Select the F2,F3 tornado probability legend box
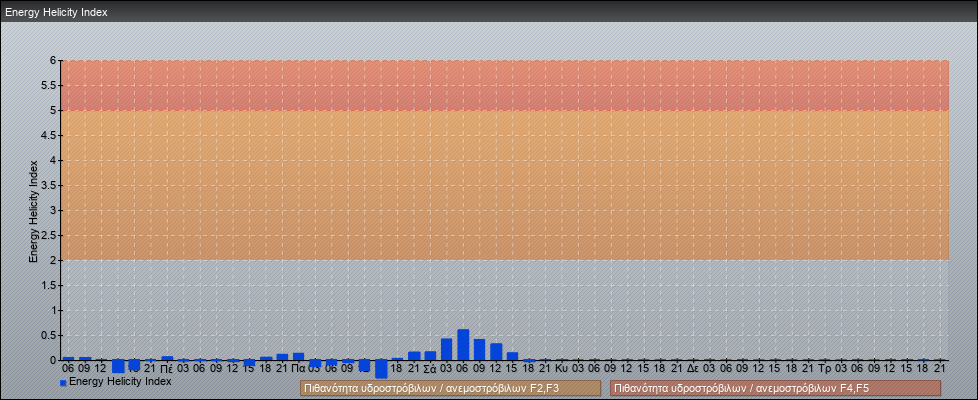 [x=450, y=388]
